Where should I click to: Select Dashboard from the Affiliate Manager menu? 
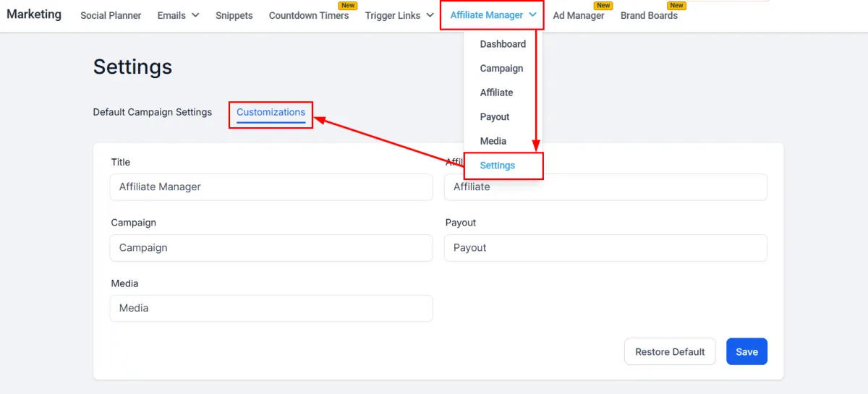pos(503,44)
